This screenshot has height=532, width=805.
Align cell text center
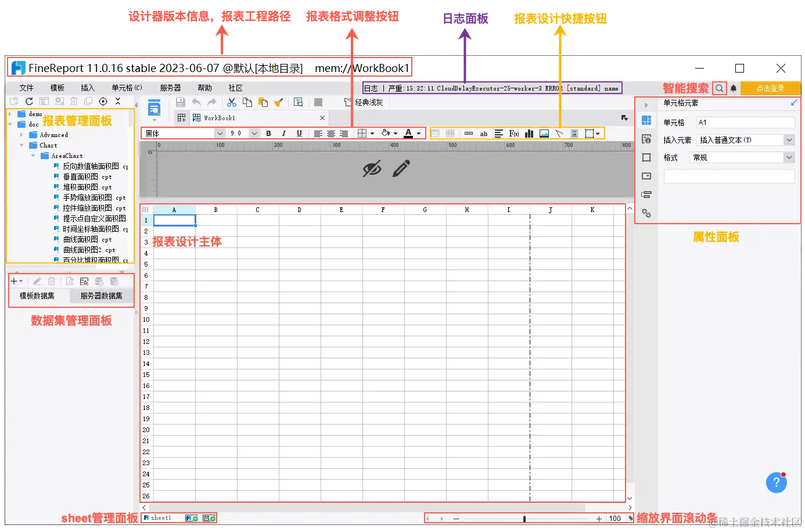(331, 134)
